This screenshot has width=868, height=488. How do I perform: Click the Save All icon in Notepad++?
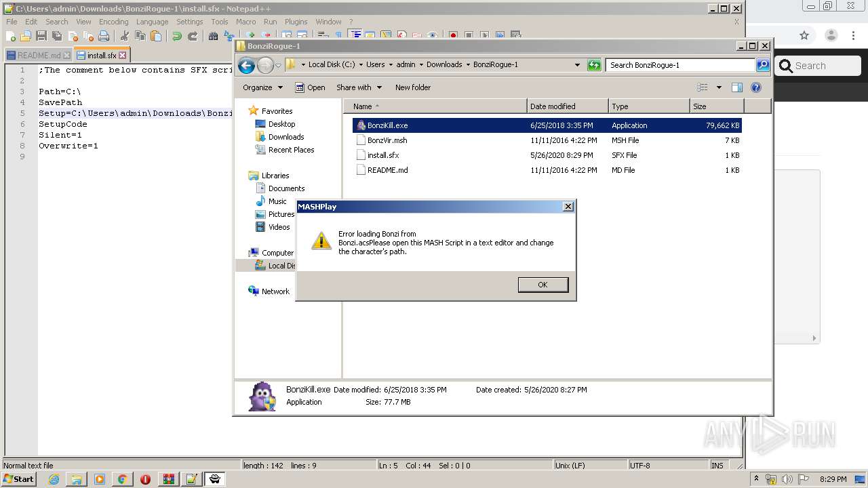tap(57, 36)
